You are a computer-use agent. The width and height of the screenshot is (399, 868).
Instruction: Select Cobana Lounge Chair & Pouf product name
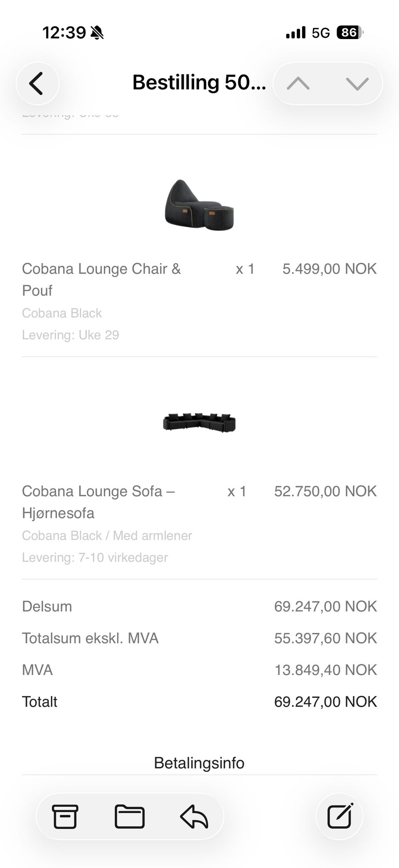101,279
